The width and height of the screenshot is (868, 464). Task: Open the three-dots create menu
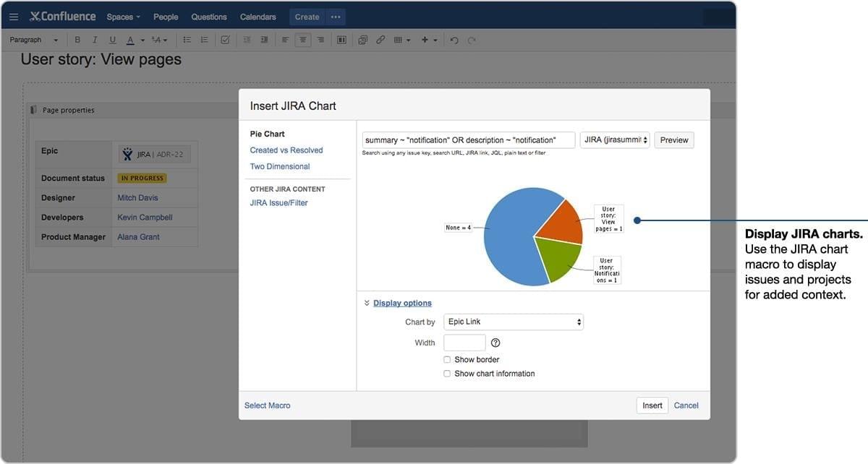(335, 17)
